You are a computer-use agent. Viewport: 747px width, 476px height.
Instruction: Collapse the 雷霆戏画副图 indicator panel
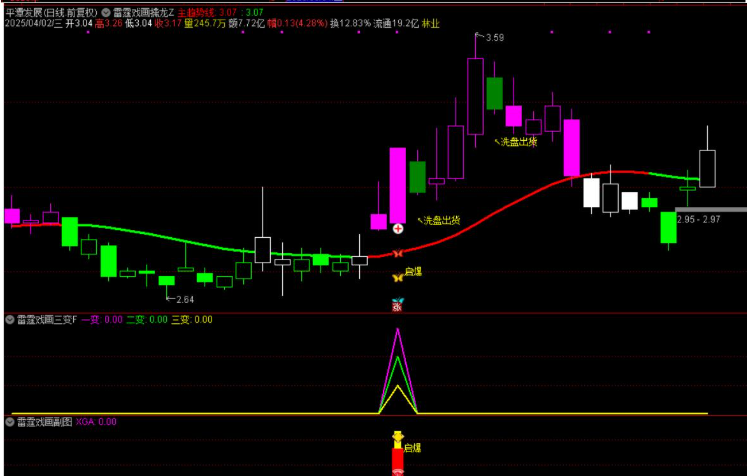pyautogui.click(x=10, y=423)
